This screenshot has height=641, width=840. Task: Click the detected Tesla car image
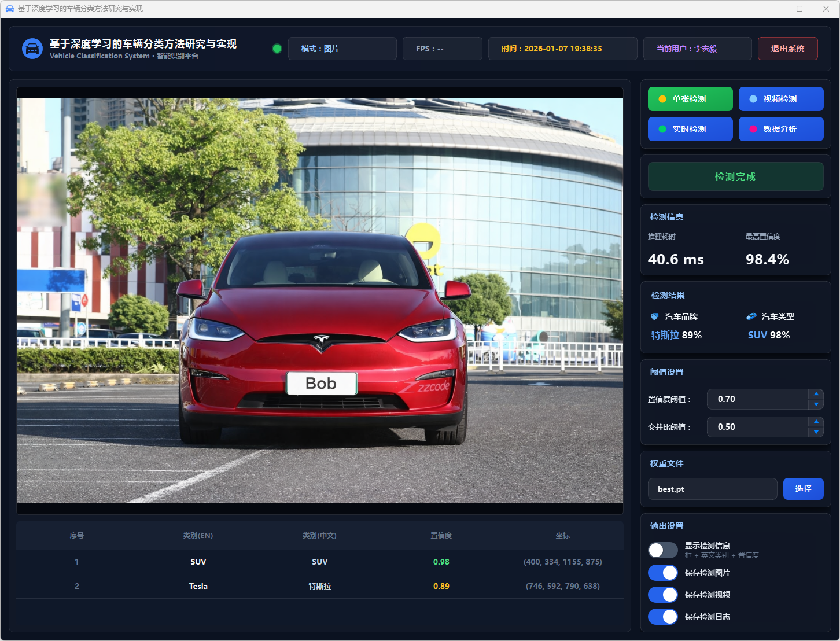pyautogui.click(x=320, y=301)
